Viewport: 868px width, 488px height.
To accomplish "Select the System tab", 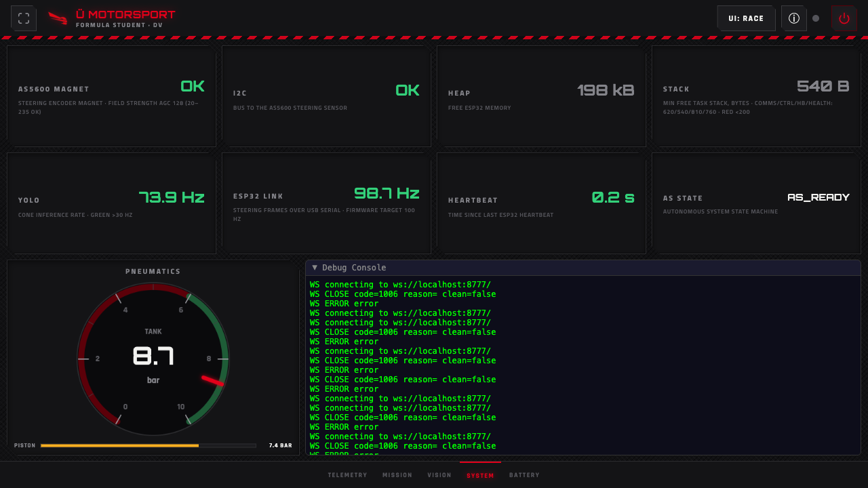I will click(x=480, y=475).
